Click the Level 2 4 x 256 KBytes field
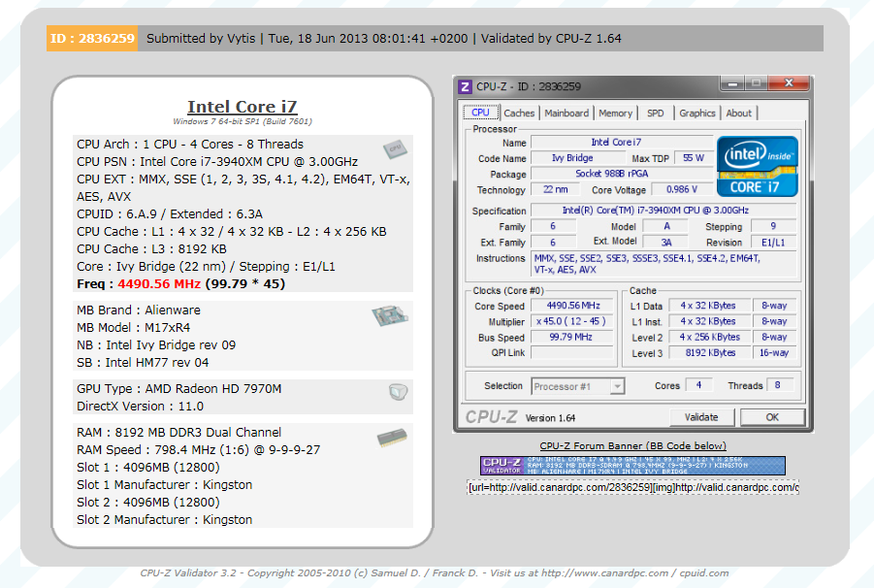874x588 pixels. (x=710, y=338)
